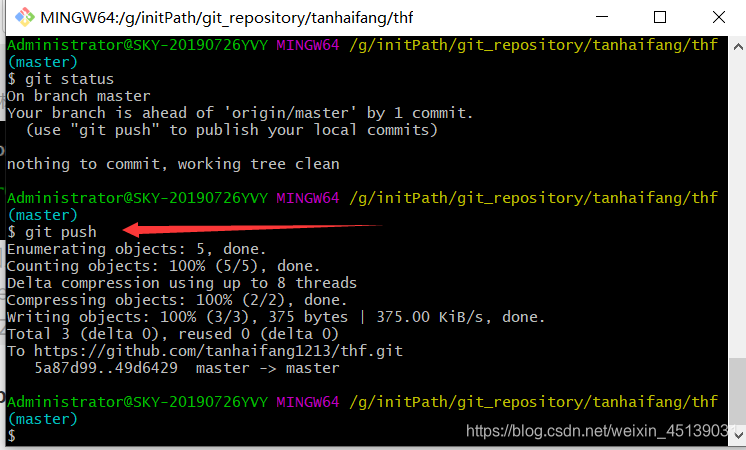Click the "Your branch is ahead of 'origin/master'" line
Image resolution: width=746 pixels, height=450 pixels.
(240, 113)
